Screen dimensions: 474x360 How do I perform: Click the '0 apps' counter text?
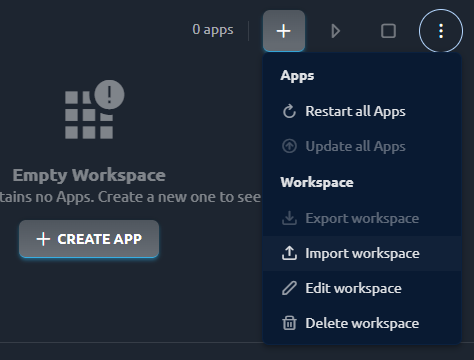(213, 30)
